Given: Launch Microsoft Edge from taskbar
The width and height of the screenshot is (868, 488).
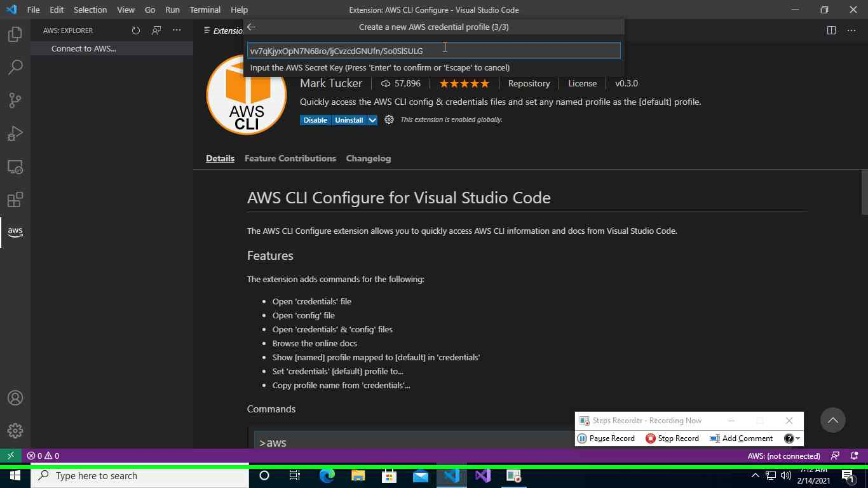Looking at the screenshot, I should point(327,475).
